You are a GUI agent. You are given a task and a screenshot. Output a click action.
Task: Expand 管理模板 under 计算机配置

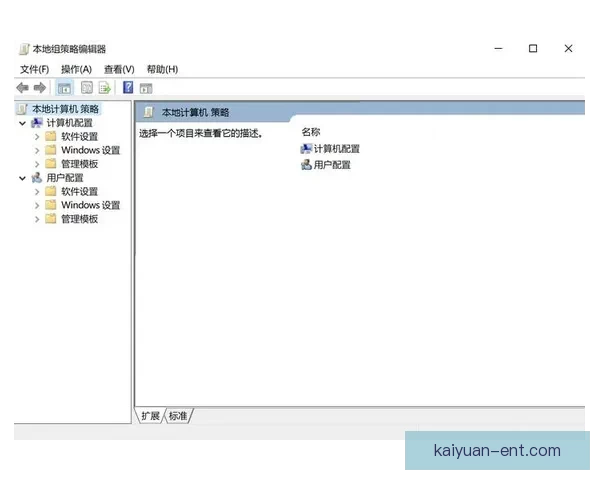(37, 164)
